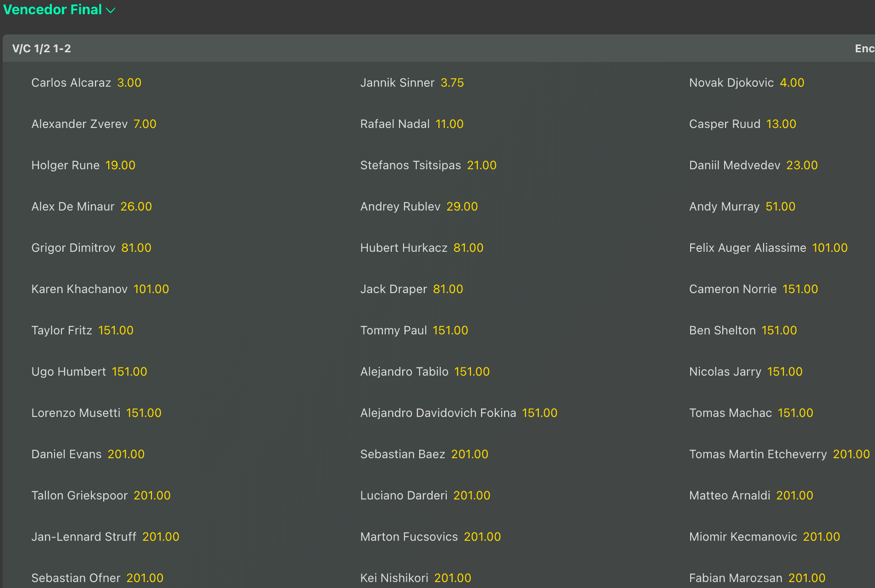Choose Felix Auger Aliassime 101.00
Screen dimensions: 875x588
point(768,248)
